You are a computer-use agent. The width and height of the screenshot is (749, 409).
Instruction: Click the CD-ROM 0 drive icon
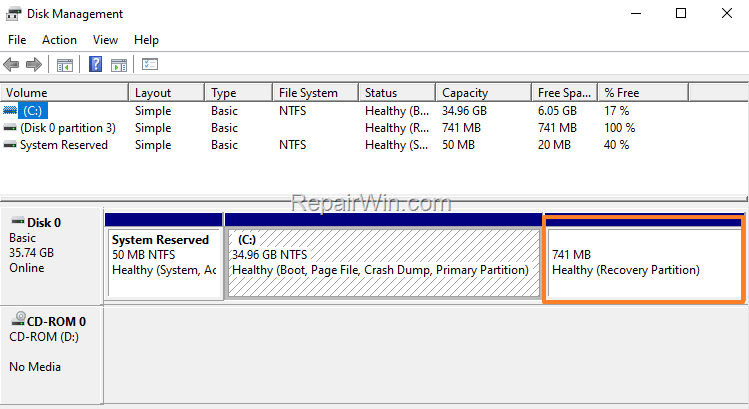click(17, 321)
